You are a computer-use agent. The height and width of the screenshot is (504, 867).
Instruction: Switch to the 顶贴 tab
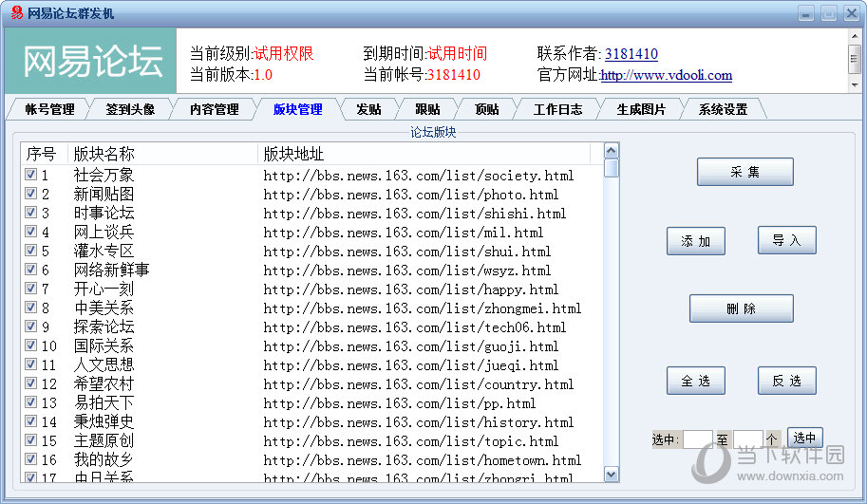click(486, 109)
